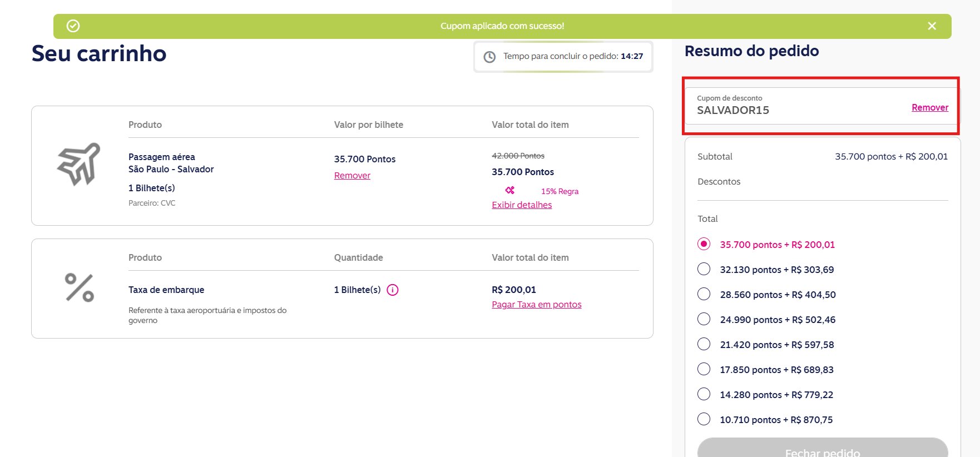Click Pagar Taxa em pontos link
Screen dimensions: 980x457
pyautogui.click(x=537, y=304)
